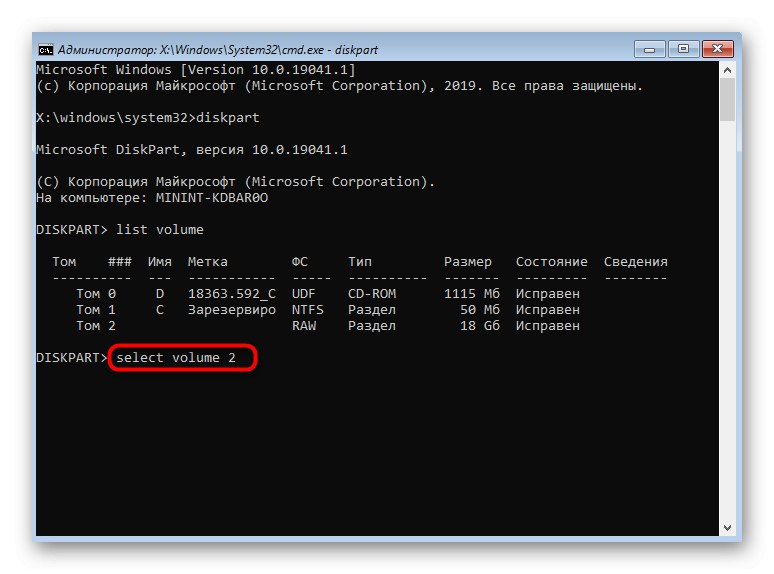Screen dimensions: 774x574
Task: Click the 'DISKPART> list volume' line
Action: 120,230
